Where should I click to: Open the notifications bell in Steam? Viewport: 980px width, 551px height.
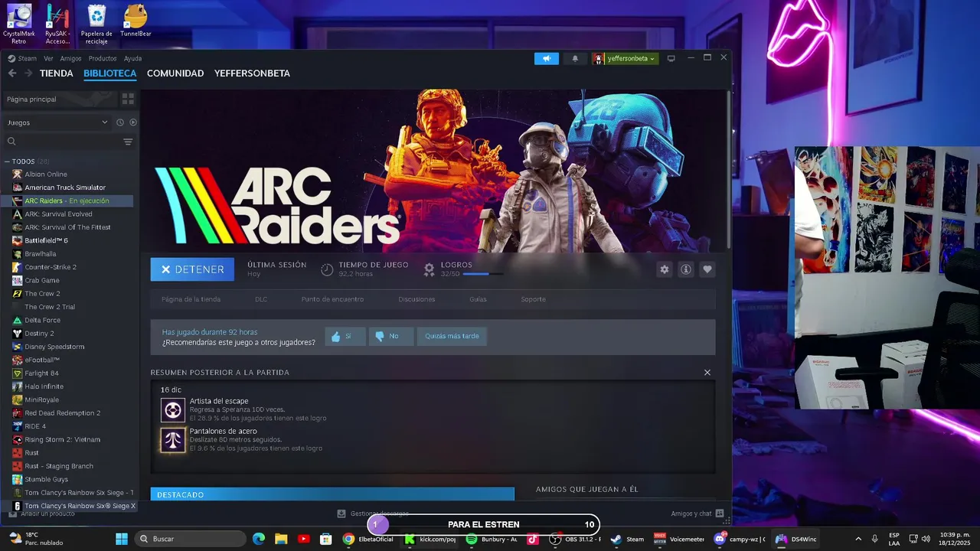(575, 58)
